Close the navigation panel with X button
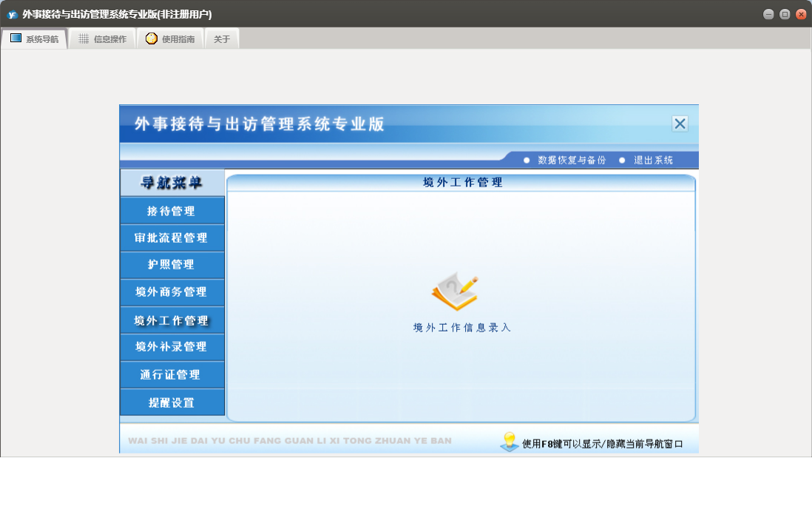812x532 pixels. coord(680,124)
